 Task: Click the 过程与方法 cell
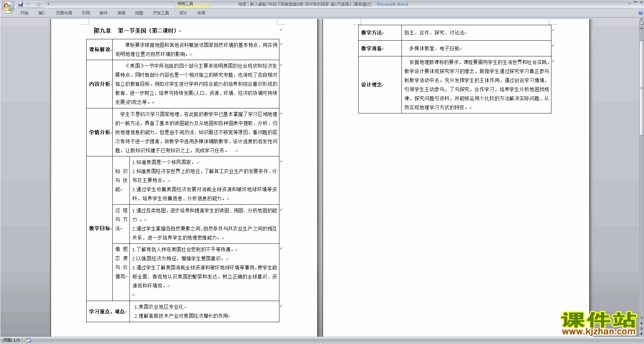pos(121,224)
